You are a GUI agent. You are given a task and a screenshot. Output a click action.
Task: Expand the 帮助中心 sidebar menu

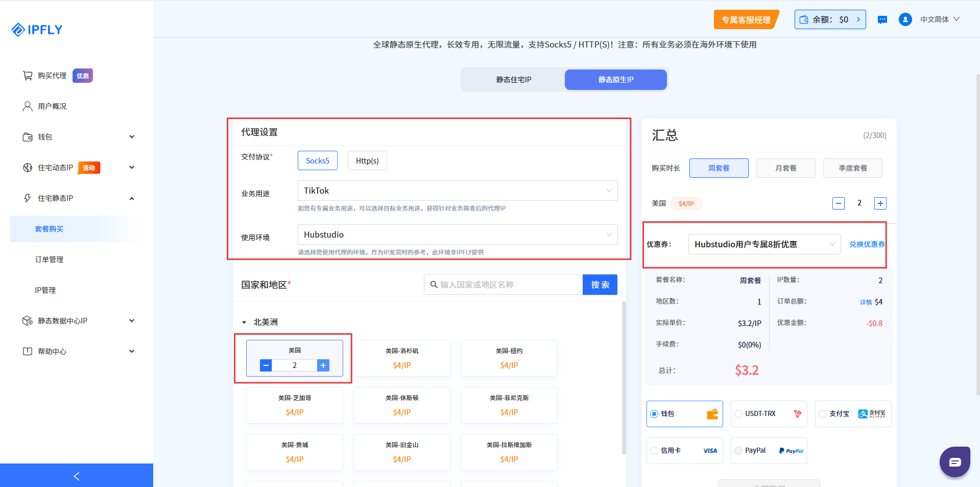pos(132,352)
